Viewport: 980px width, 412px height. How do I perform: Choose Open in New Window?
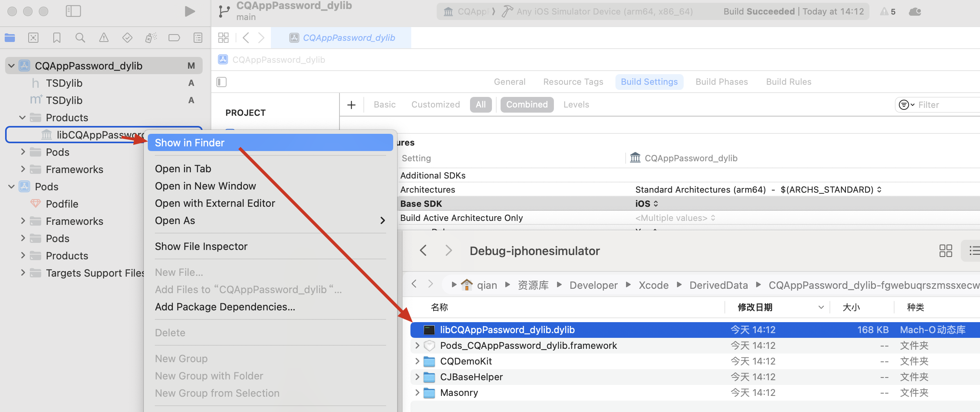coord(270,186)
